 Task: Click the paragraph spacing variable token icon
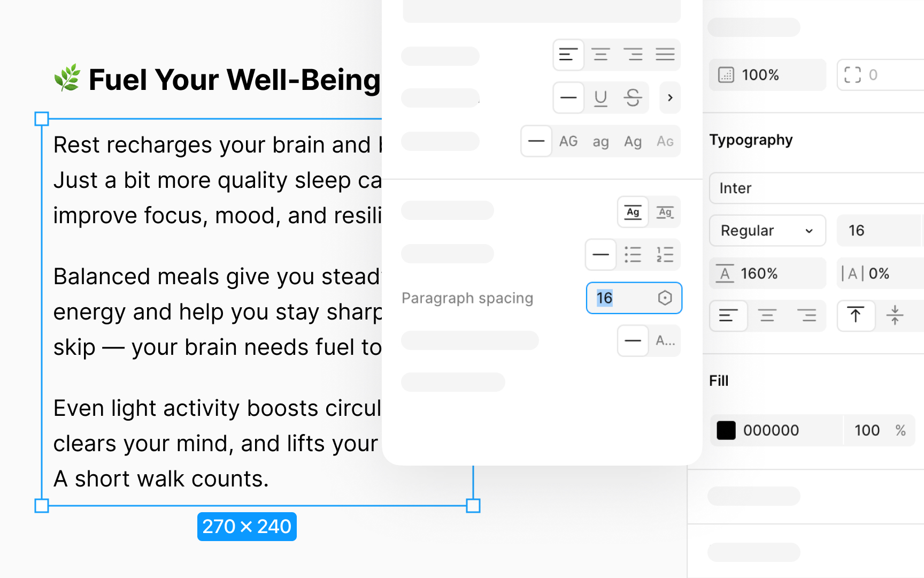(x=665, y=298)
